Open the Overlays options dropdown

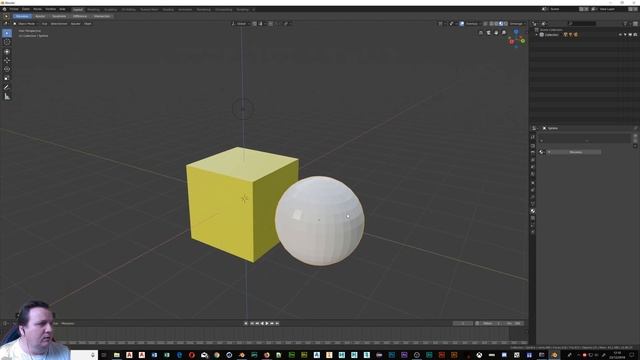(473, 24)
